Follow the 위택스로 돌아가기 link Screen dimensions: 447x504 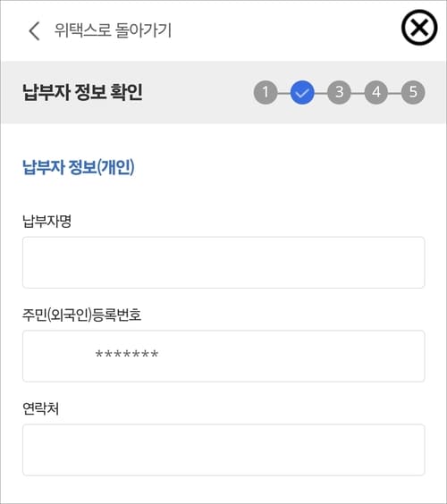113,30
